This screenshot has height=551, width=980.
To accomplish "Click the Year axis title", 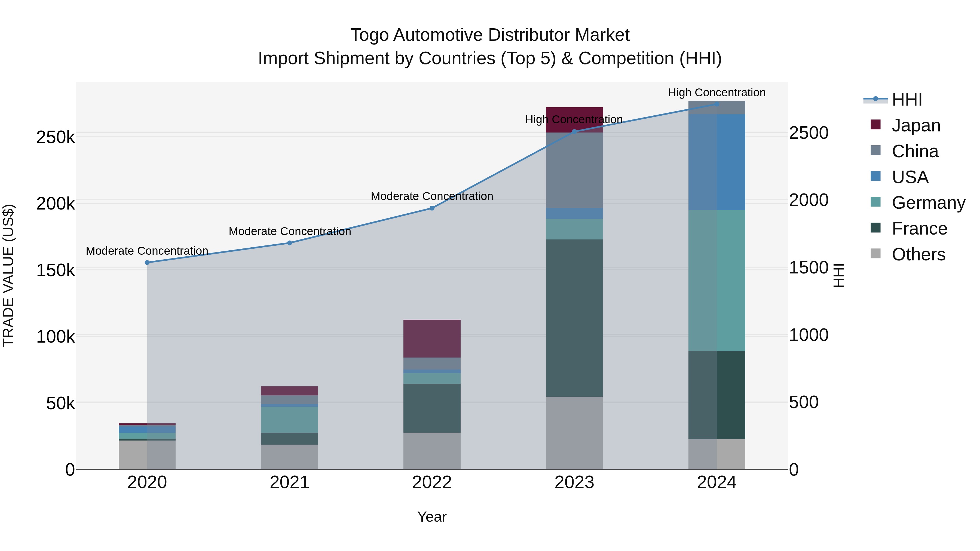I will [x=432, y=517].
